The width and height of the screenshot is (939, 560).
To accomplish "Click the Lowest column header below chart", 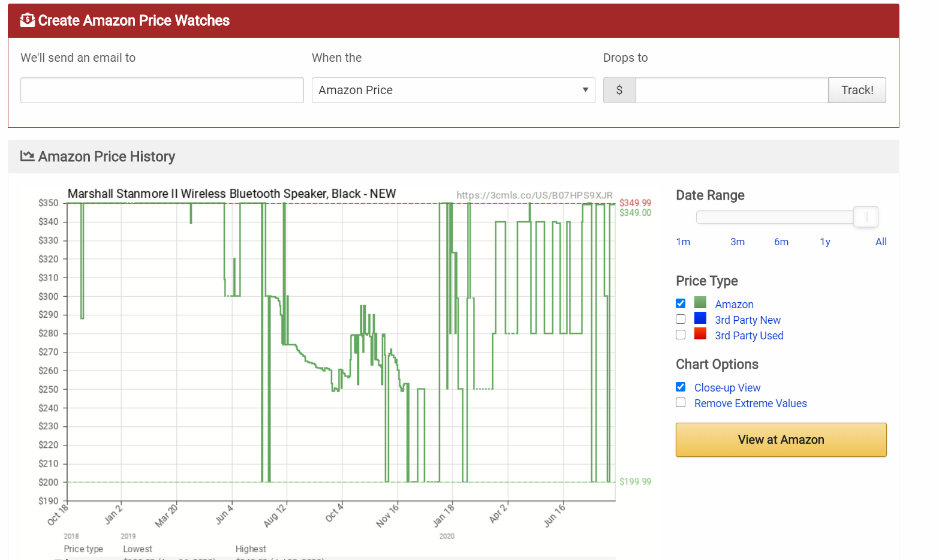I will (137, 549).
